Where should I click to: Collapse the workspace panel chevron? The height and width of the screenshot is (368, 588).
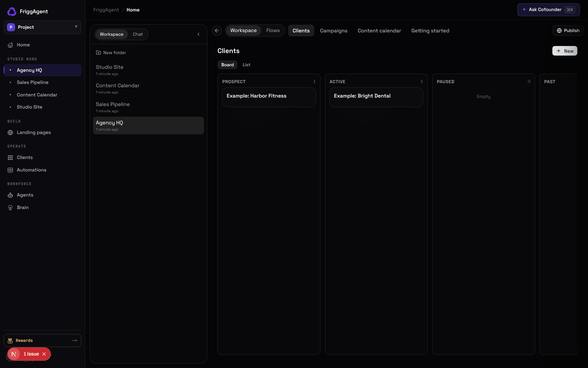click(198, 34)
